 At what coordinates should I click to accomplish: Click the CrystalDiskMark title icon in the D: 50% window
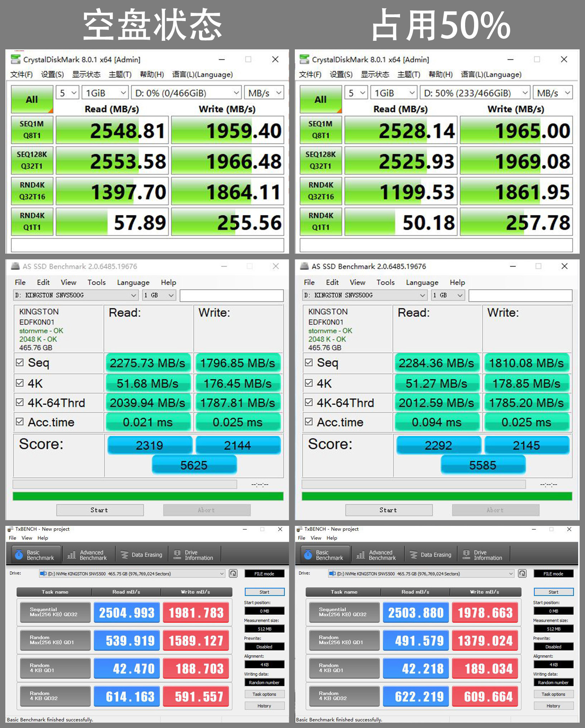pos(304,59)
